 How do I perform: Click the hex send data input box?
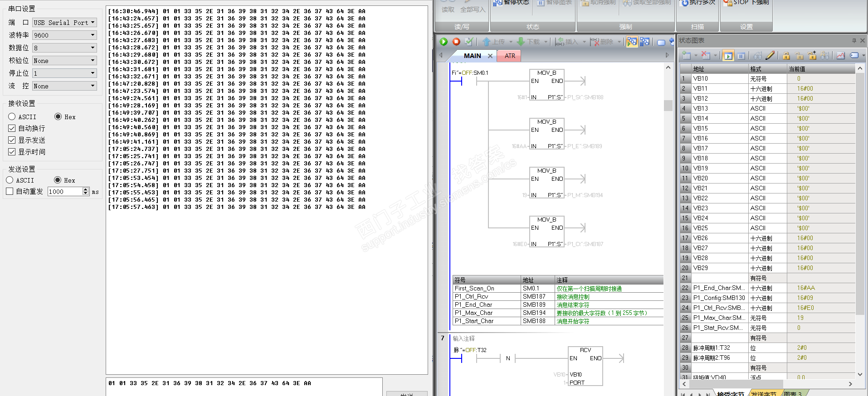point(244,386)
